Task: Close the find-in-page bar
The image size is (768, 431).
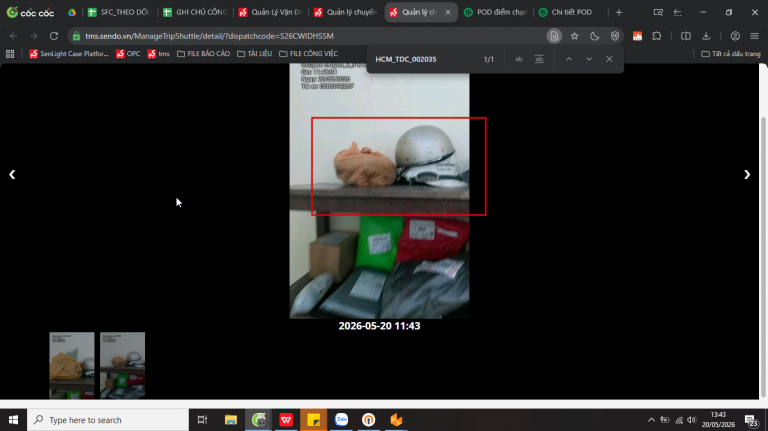Action: [609, 59]
